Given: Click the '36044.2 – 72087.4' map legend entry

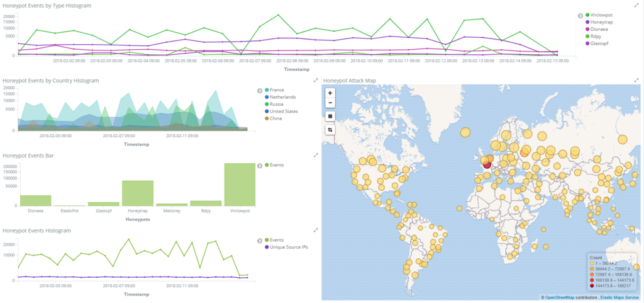Looking at the screenshot, I should 611,268.
